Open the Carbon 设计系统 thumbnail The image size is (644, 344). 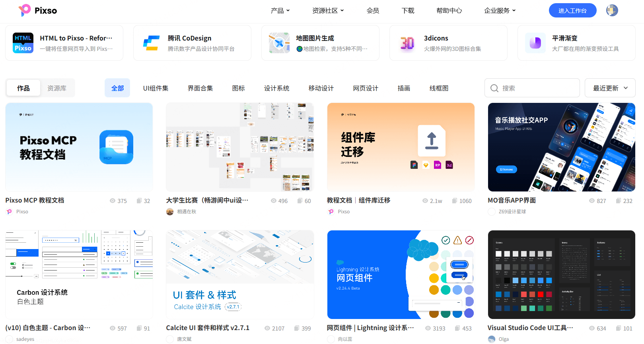(79, 274)
